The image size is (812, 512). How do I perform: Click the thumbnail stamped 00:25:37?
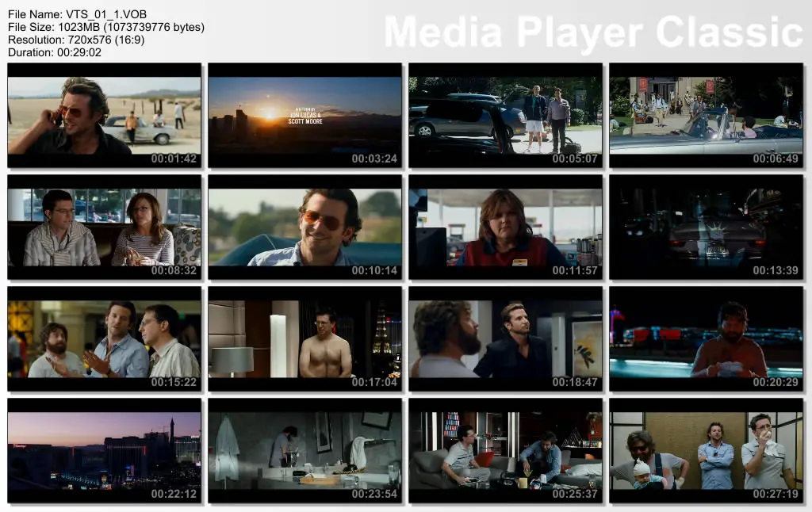[x=505, y=451]
